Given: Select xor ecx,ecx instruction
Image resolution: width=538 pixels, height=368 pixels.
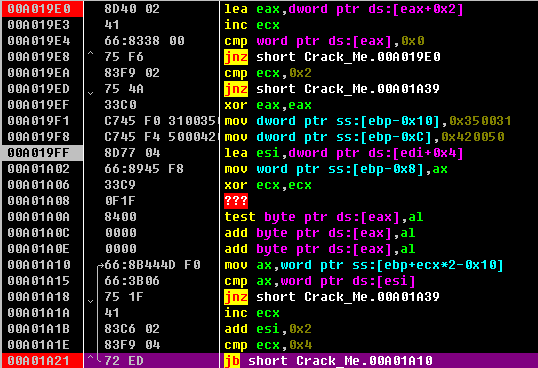Looking at the screenshot, I should click(x=268, y=185).
